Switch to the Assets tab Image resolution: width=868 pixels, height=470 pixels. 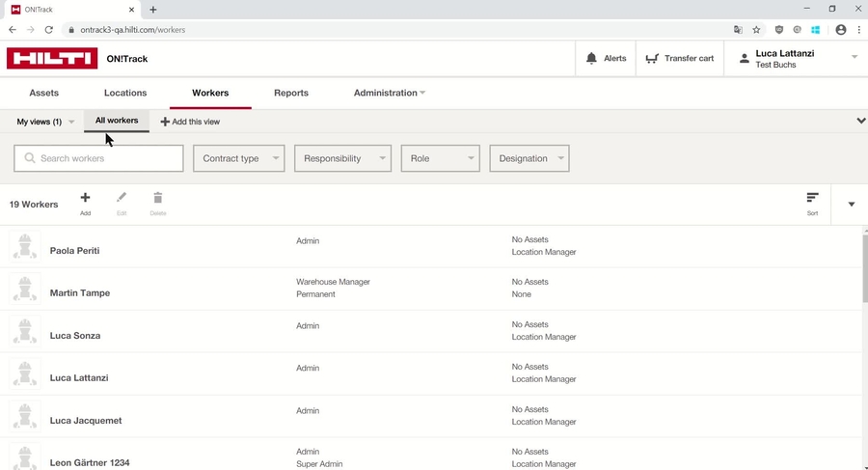pyautogui.click(x=43, y=93)
